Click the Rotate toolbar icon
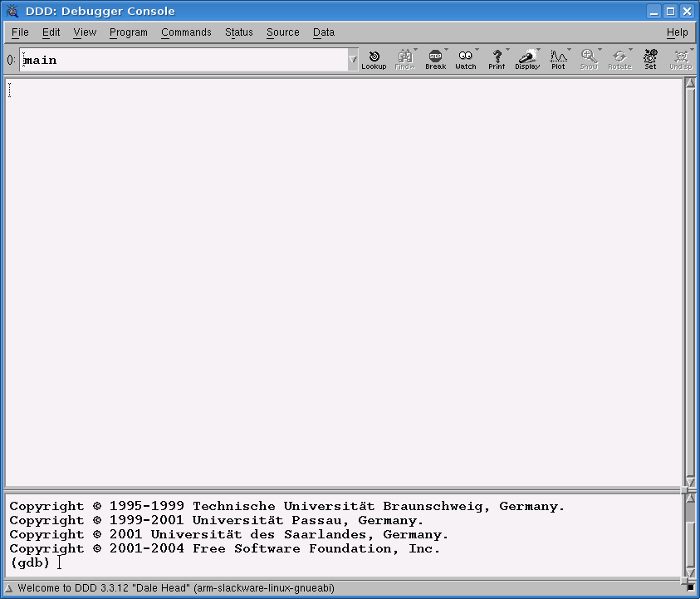This screenshot has height=599, width=700. pyautogui.click(x=619, y=60)
